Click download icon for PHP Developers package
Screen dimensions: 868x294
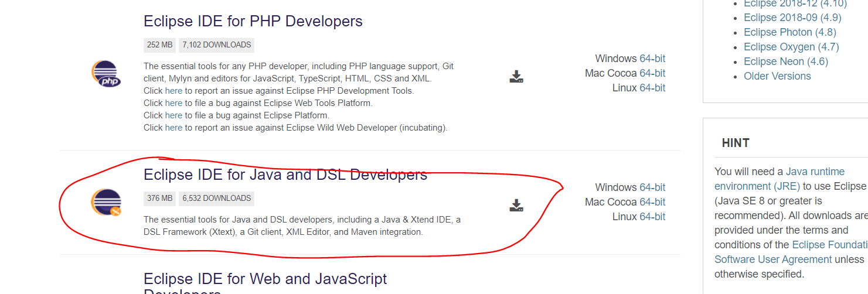516,77
